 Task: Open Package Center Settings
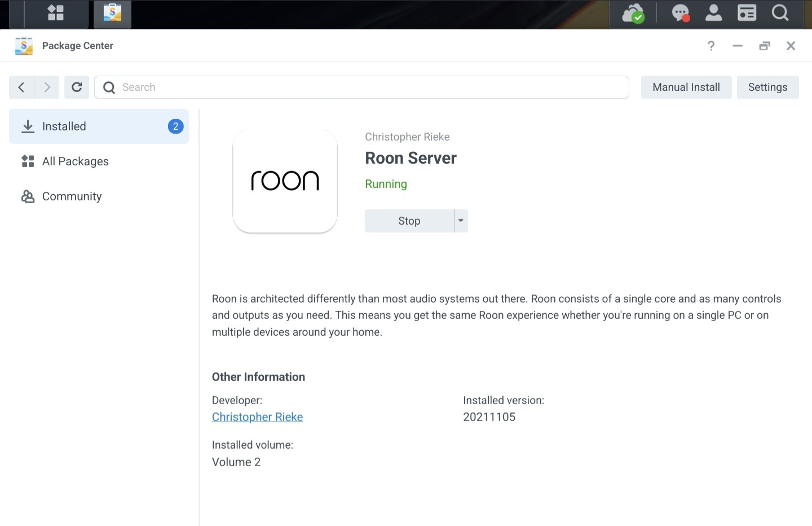(767, 87)
